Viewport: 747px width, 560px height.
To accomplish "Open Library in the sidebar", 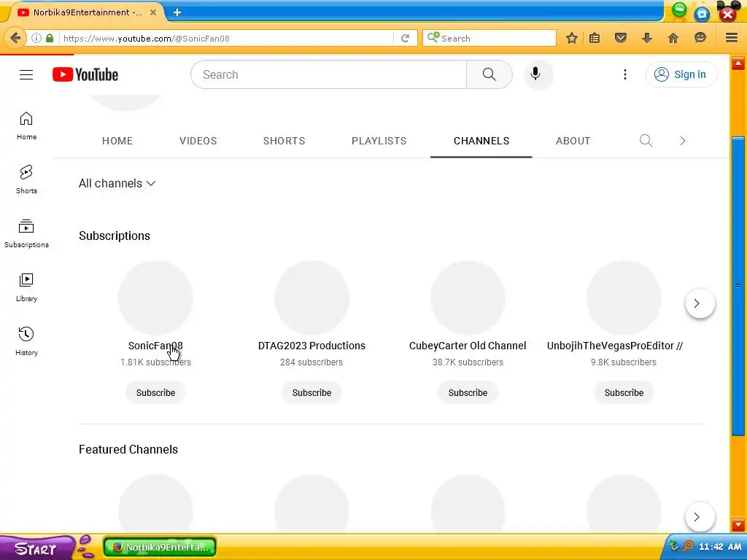I will [26, 287].
